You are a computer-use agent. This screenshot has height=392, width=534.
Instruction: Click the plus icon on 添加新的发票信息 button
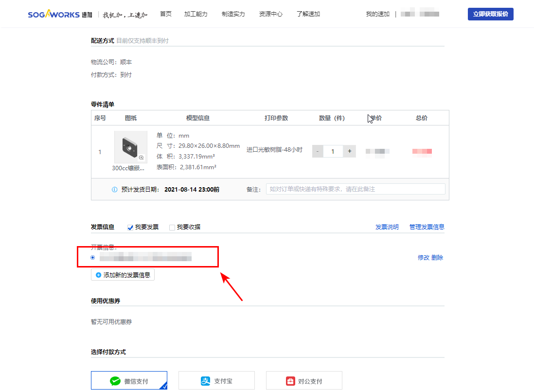tap(99, 274)
